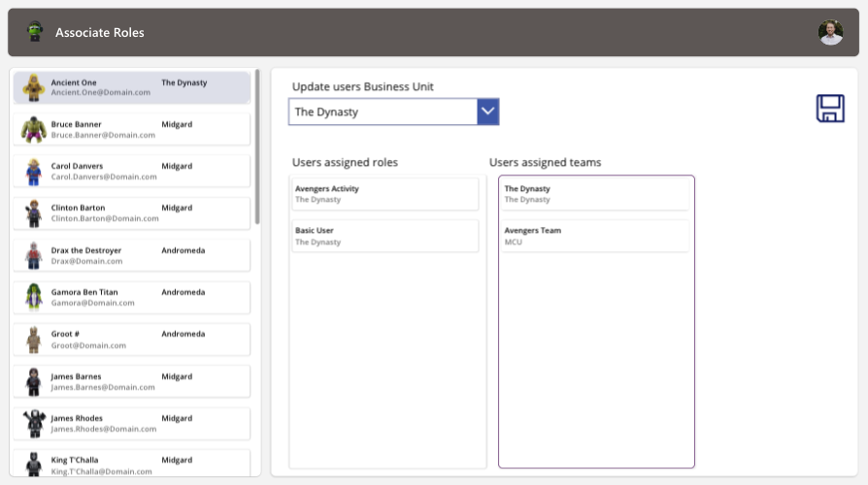Expand the Business Unit dropdown arrow
868x485 pixels.
(x=487, y=112)
